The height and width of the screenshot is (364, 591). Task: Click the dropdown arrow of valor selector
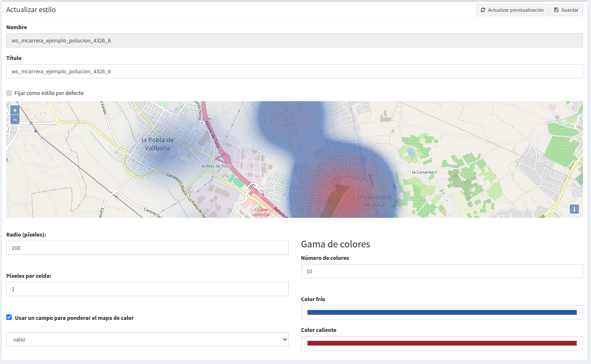[x=285, y=339]
